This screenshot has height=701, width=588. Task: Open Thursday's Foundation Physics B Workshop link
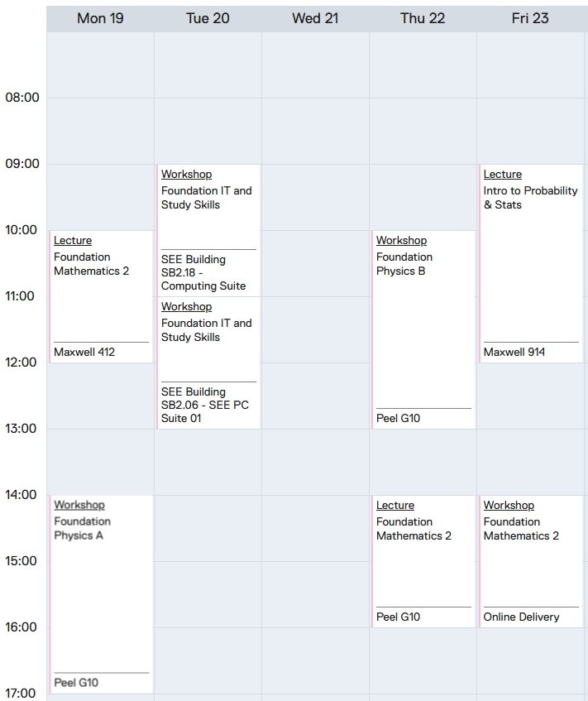401,241
